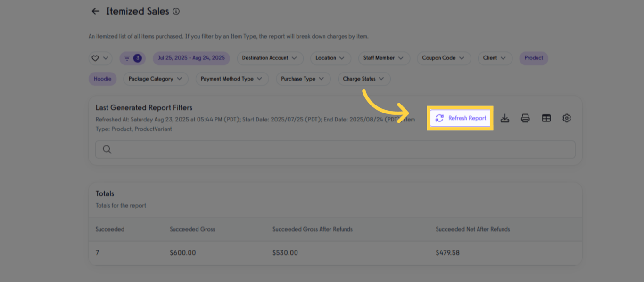Click the info icon beside Itemized Sales title
Viewport: 644px width, 282px height.
coord(176,11)
